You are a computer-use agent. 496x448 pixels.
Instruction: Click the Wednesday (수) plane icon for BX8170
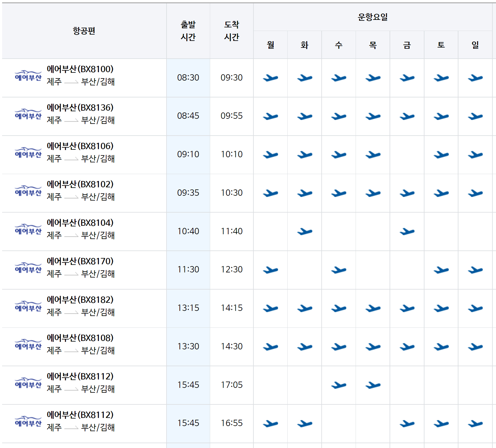coord(339,270)
